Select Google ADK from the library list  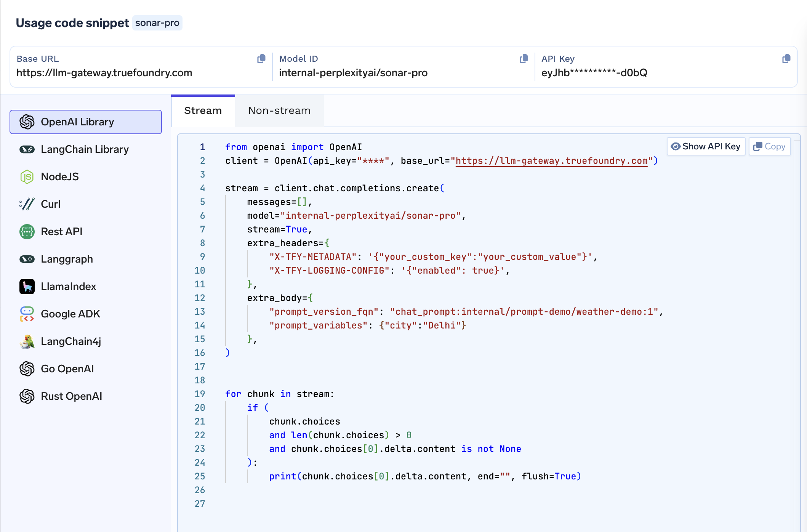click(86, 314)
